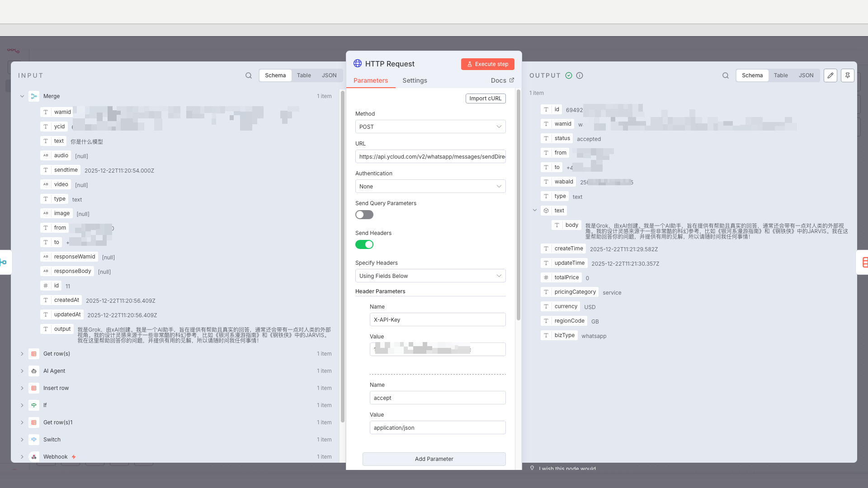Click the Switch node icon
The image size is (868, 488).
[x=34, y=440]
